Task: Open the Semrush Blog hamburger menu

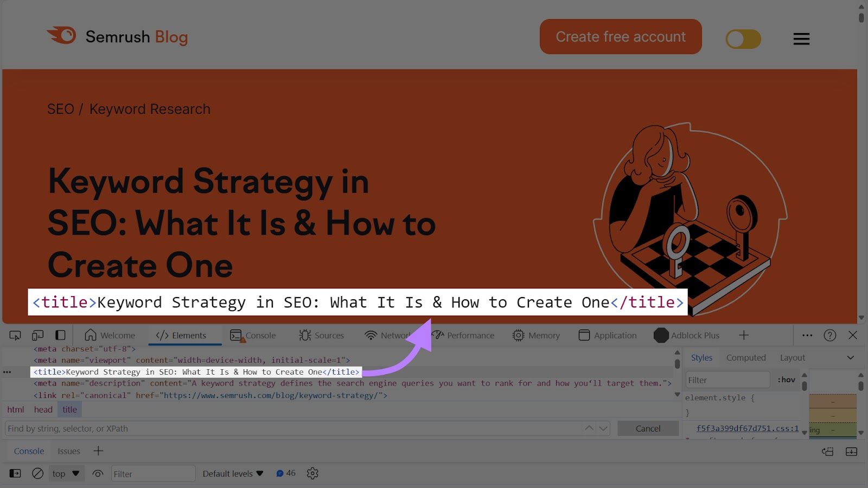Action: click(801, 38)
